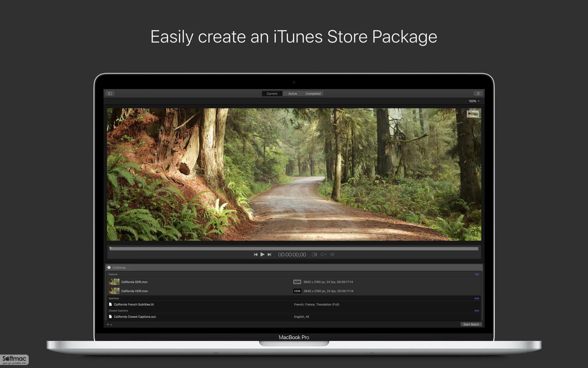This screenshot has width=588, height=368.
Task: Click 'French, France, Translation (Full)' text
Action: click(x=316, y=305)
